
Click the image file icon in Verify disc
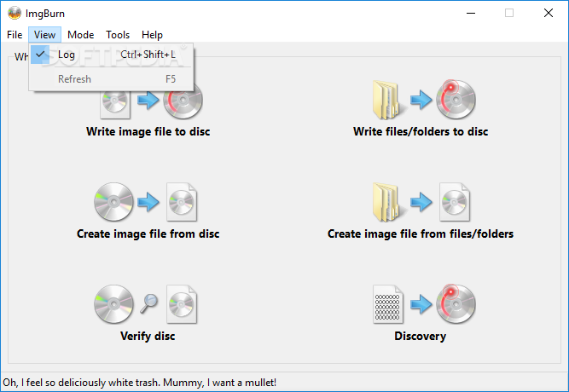click(x=182, y=304)
